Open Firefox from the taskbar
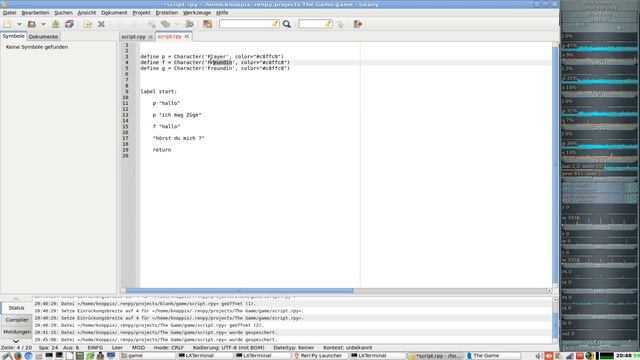This screenshot has height=360, width=640. (18, 356)
